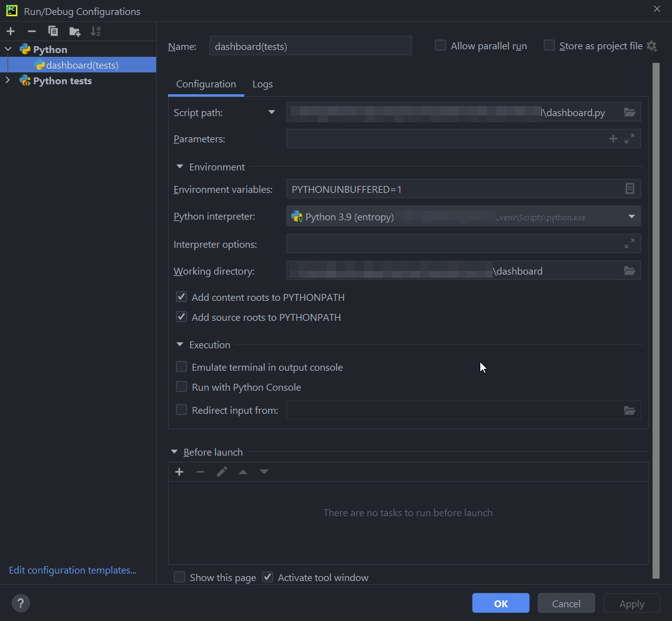Image resolution: width=672 pixels, height=621 pixels.
Task: Open help for Run/Debug Configurations
Action: click(21, 604)
